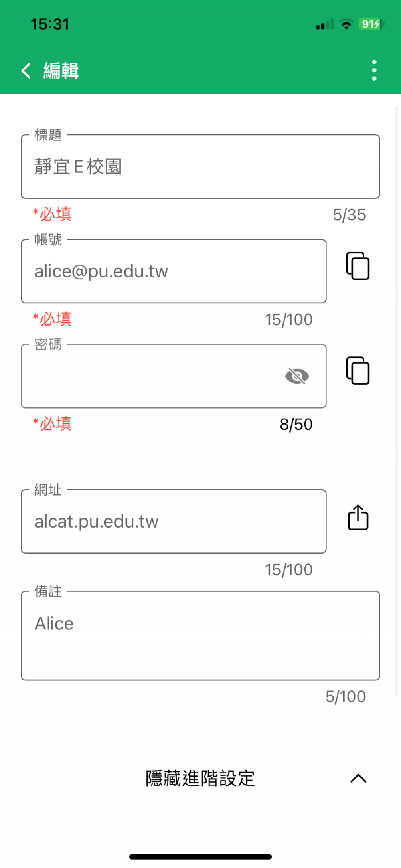Image resolution: width=401 pixels, height=868 pixels.
Task: Open the three-dot more options menu
Action: (x=374, y=71)
